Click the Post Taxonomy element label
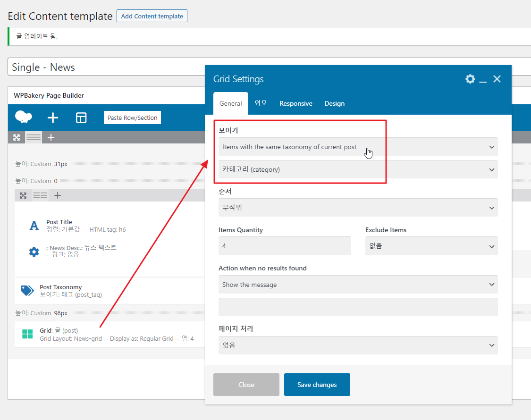Screen dimensions: 531x420 [60, 287]
